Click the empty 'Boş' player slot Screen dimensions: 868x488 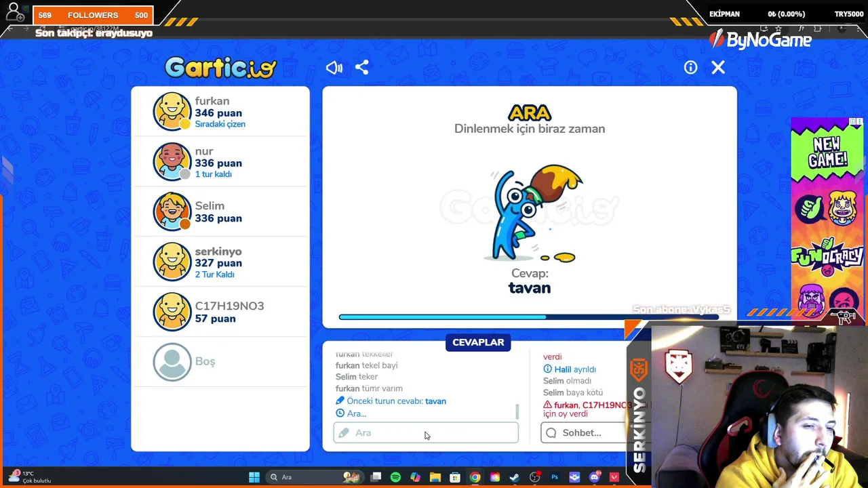(220, 362)
